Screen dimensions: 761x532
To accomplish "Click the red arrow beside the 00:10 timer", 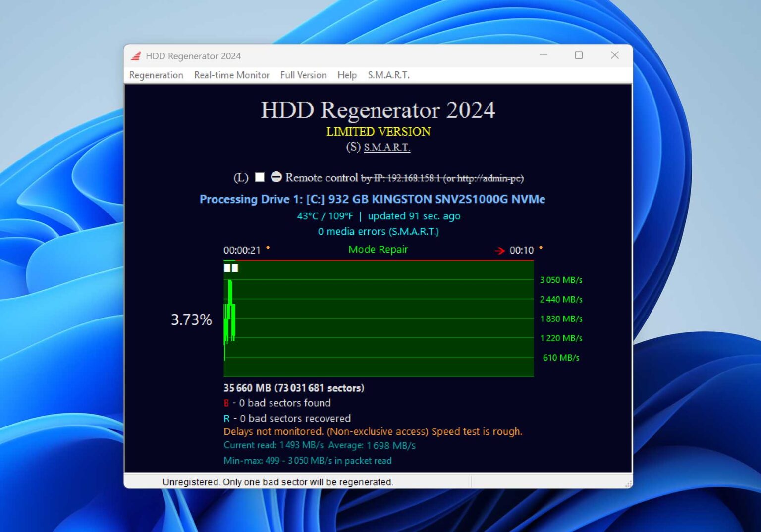I will tap(500, 251).
